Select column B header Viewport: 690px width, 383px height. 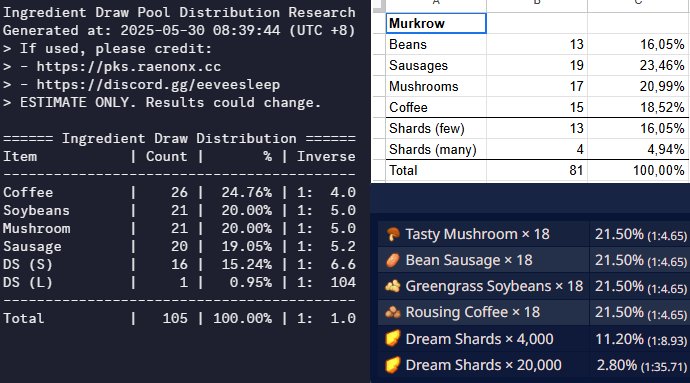click(x=537, y=5)
